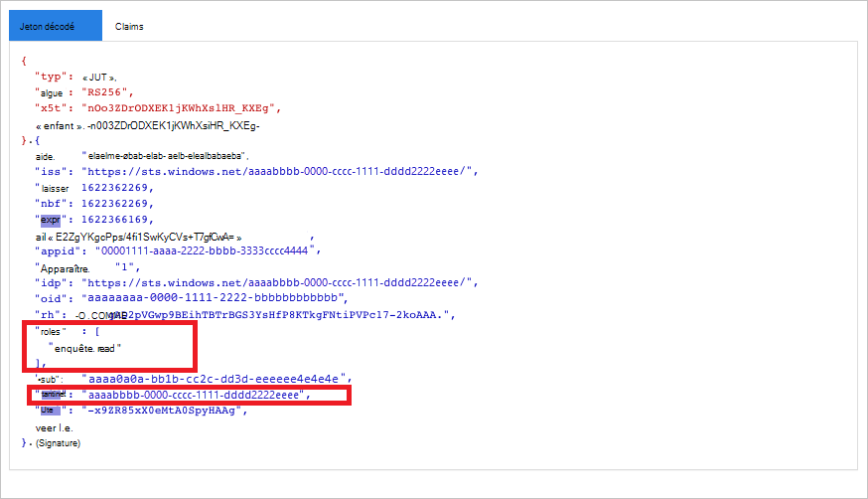Screen dimensions: 868x499
Task: Click the idp URL value
Action: (277, 282)
